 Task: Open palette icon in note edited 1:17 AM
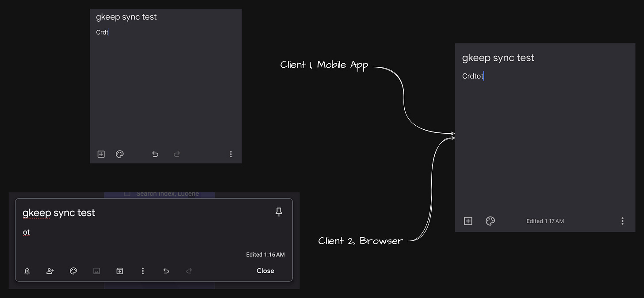[490, 221]
